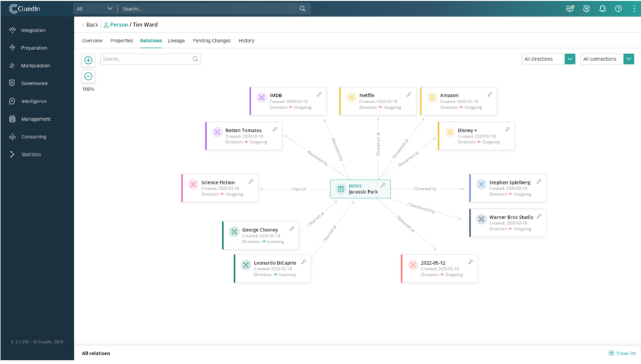Select the Amazon entity card
641x364 pixels.
(x=459, y=101)
